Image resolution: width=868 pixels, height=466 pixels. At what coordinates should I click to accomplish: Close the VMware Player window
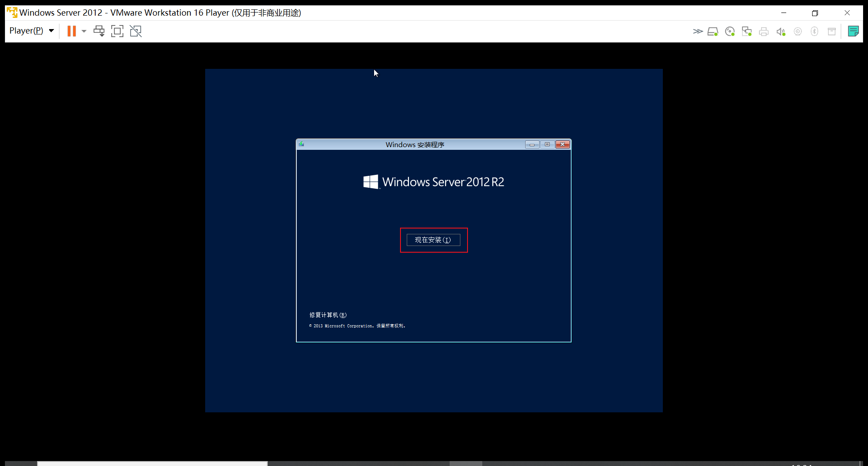pos(847,13)
